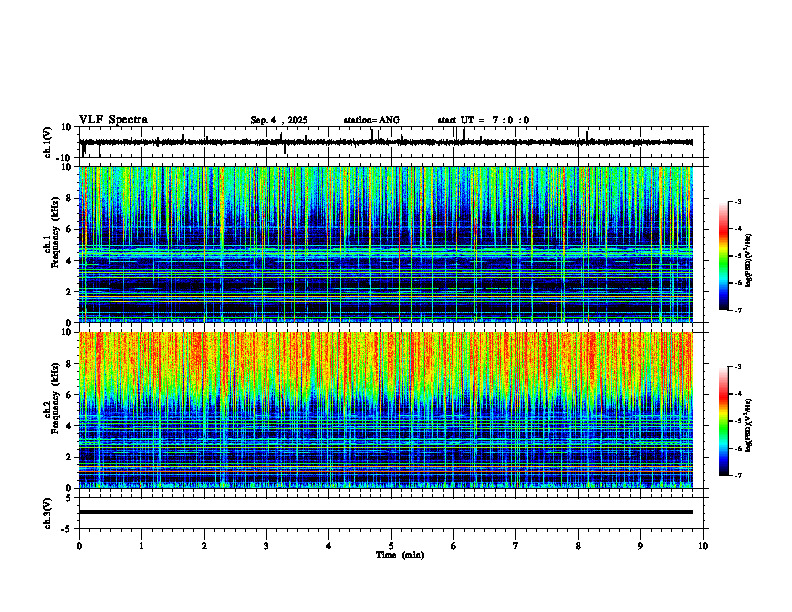Click time axis tick label '3'
This screenshot has height=612, width=792.
pos(266,546)
